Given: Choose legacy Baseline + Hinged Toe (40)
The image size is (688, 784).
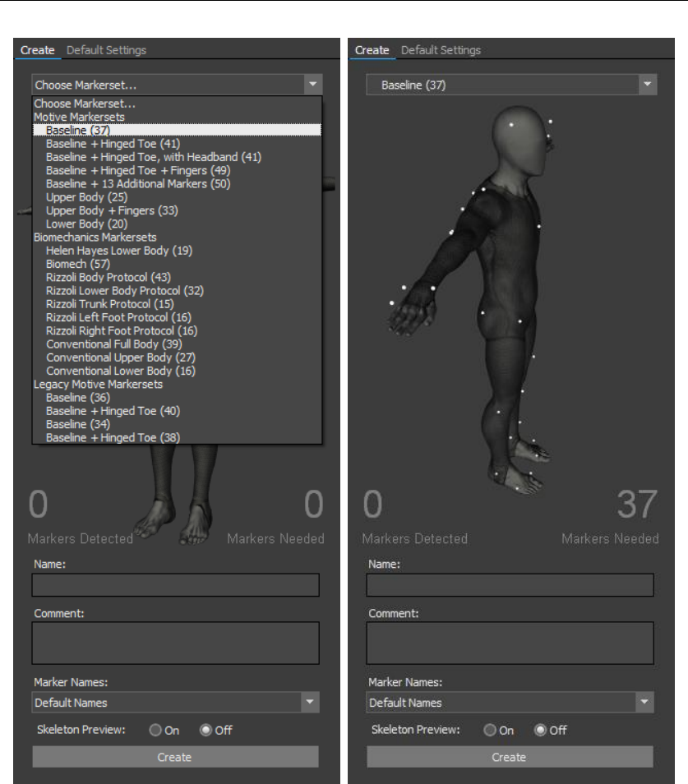Looking at the screenshot, I should 113,411.
